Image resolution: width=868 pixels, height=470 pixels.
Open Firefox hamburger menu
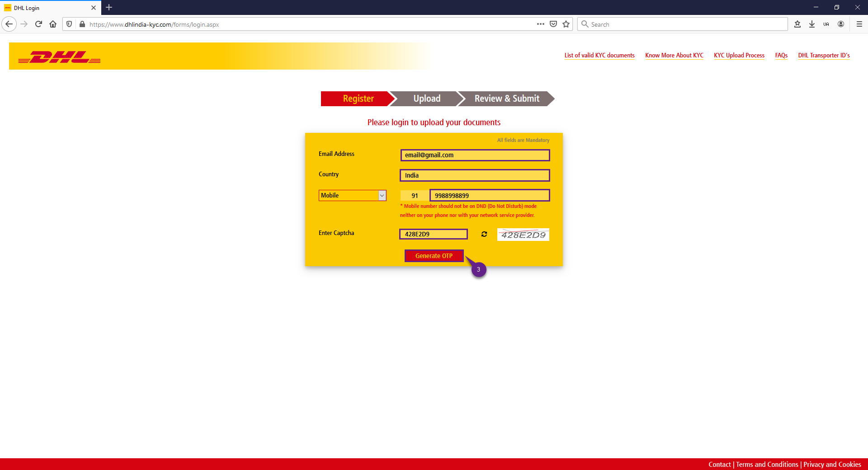tap(859, 24)
